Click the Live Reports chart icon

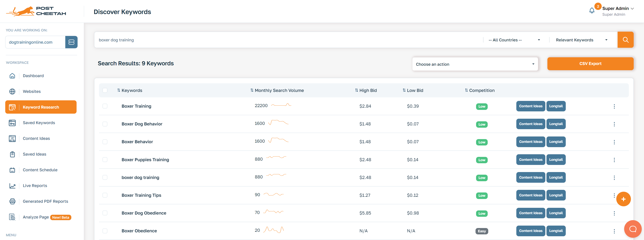point(12,186)
